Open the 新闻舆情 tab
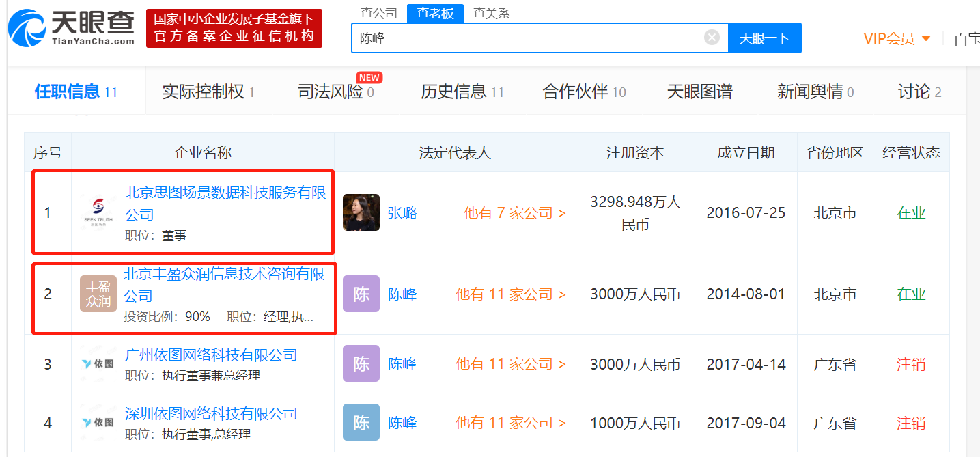The image size is (980, 457). [x=815, y=92]
